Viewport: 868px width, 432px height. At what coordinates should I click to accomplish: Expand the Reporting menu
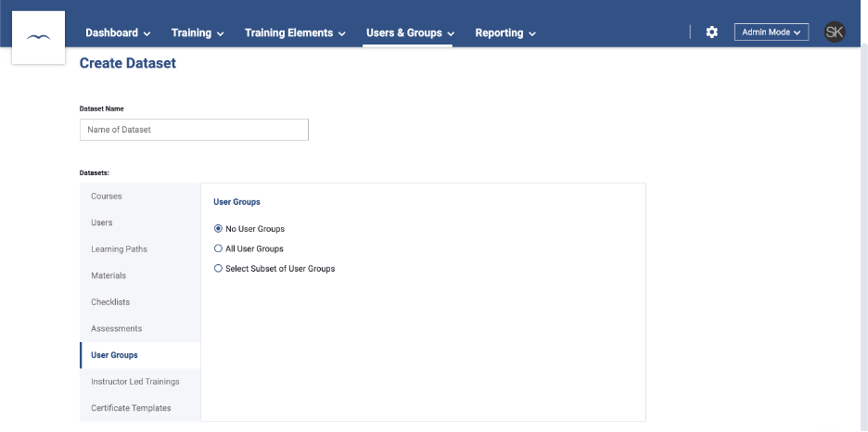[x=505, y=33]
